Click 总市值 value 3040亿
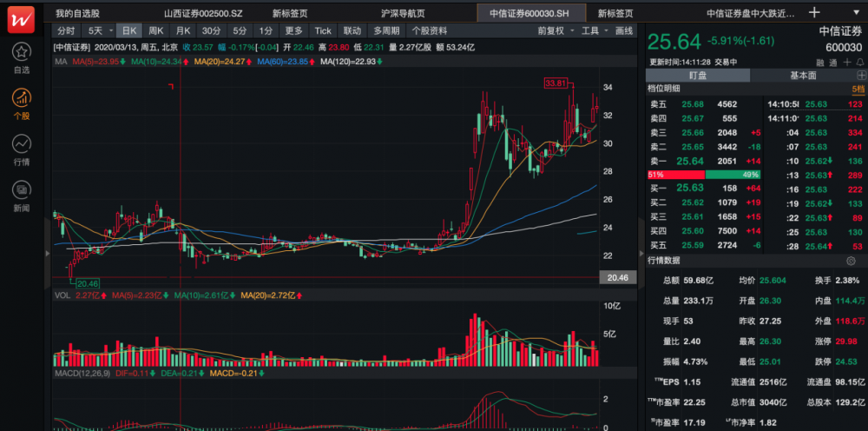The height and width of the screenshot is (431, 868). click(x=773, y=402)
